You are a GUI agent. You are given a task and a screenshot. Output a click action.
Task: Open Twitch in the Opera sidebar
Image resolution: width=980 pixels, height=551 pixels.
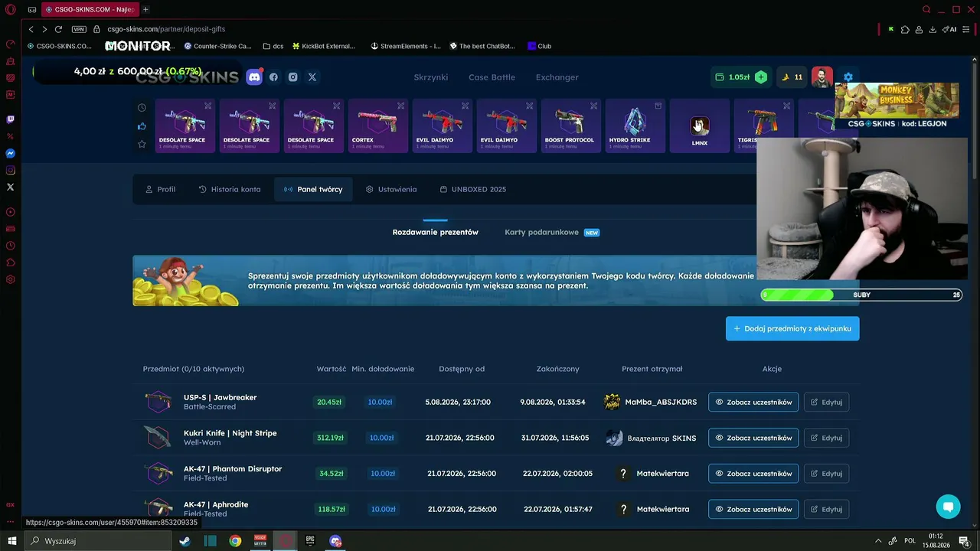coord(10,119)
